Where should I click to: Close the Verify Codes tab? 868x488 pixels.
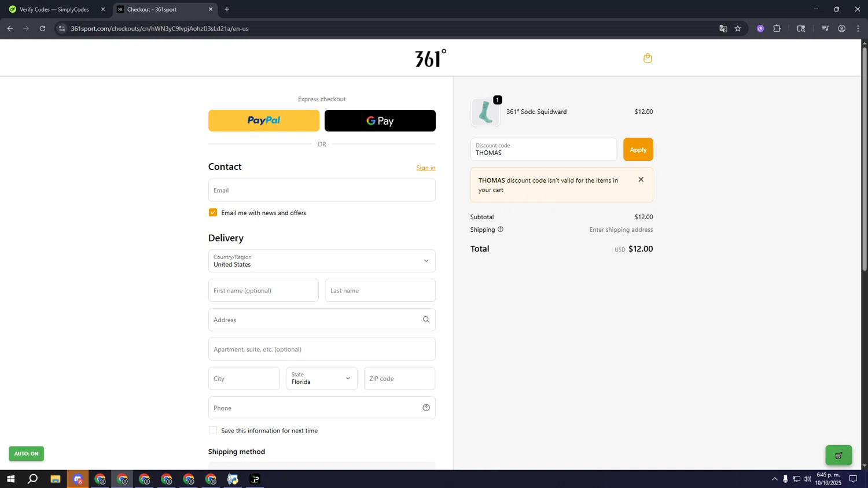[103, 9]
